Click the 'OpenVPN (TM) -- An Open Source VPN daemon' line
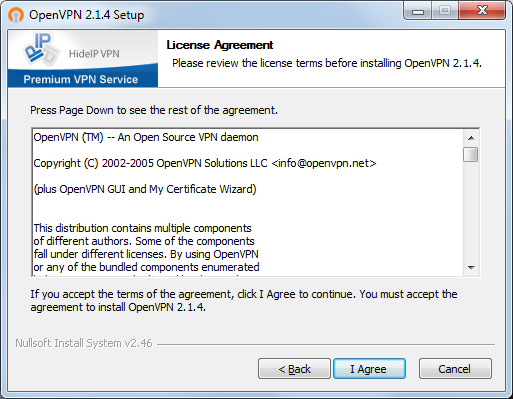Viewport: 513px width, 399px height. click(146, 137)
